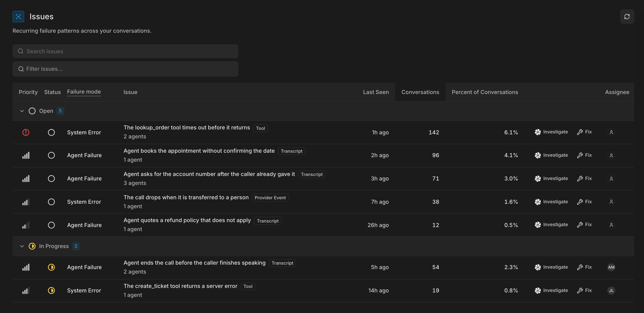
Task: Click JL assignee avatar
Action: point(611,290)
